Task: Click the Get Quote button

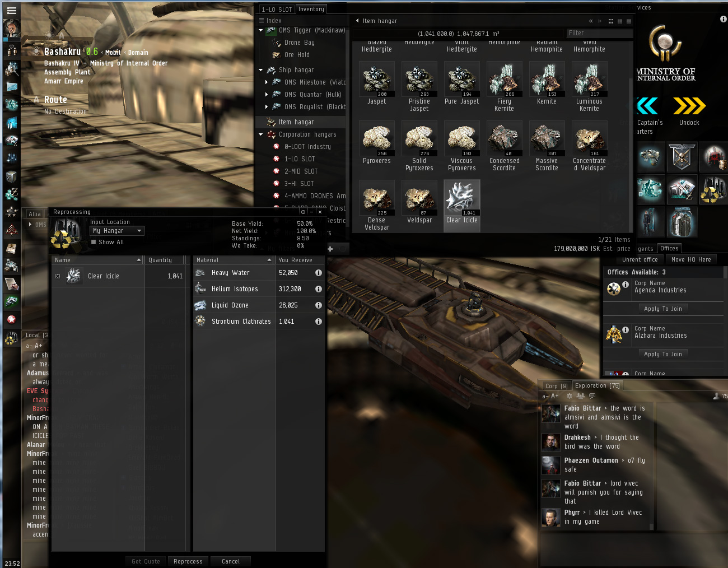Action: tap(146, 561)
